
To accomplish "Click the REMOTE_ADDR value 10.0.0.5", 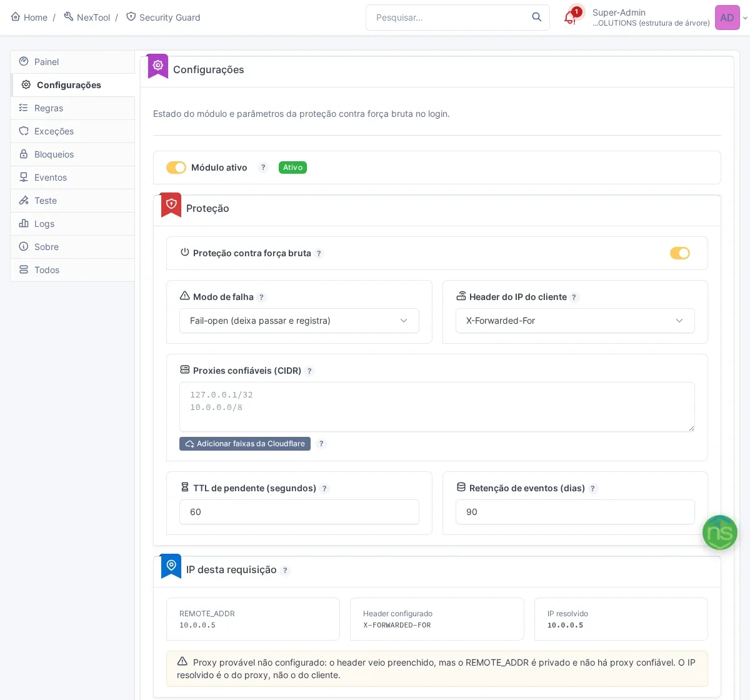I will point(197,625).
